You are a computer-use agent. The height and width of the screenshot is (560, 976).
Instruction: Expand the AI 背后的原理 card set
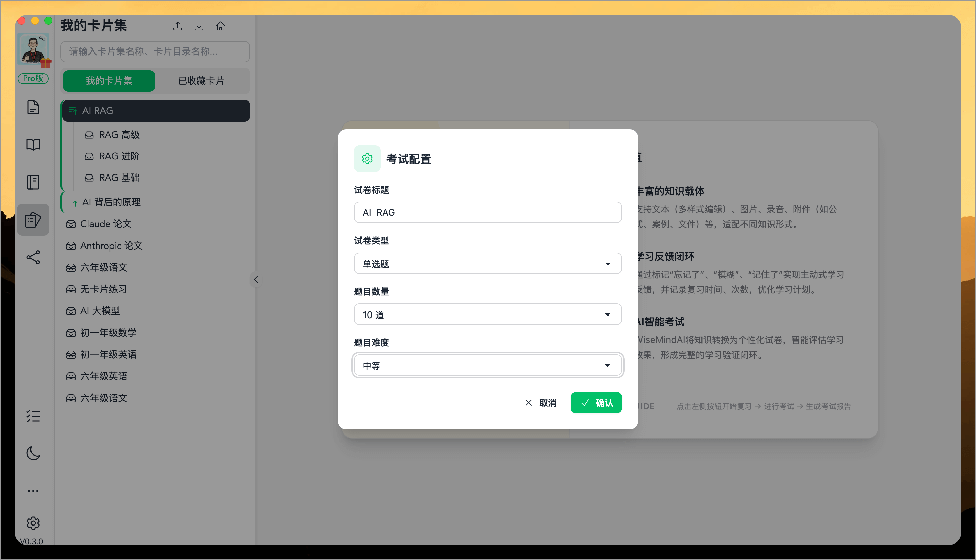coord(111,202)
